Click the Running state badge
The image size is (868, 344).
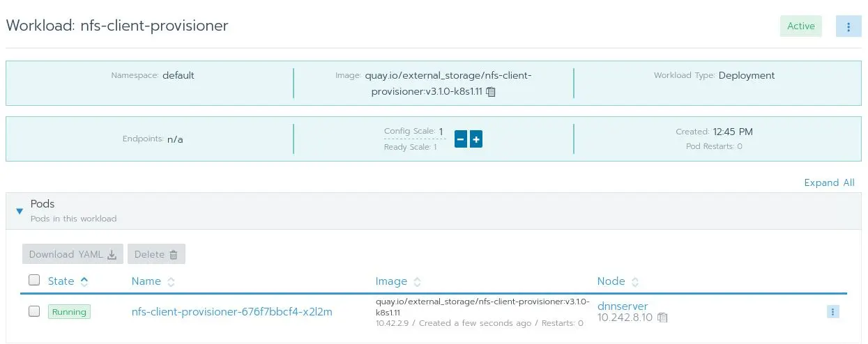coord(69,312)
